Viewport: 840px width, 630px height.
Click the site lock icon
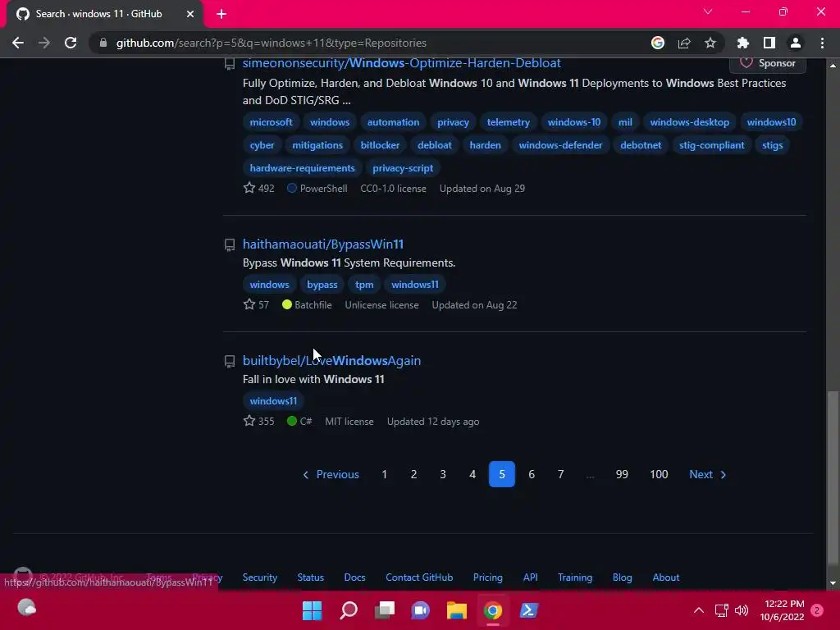tap(103, 43)
